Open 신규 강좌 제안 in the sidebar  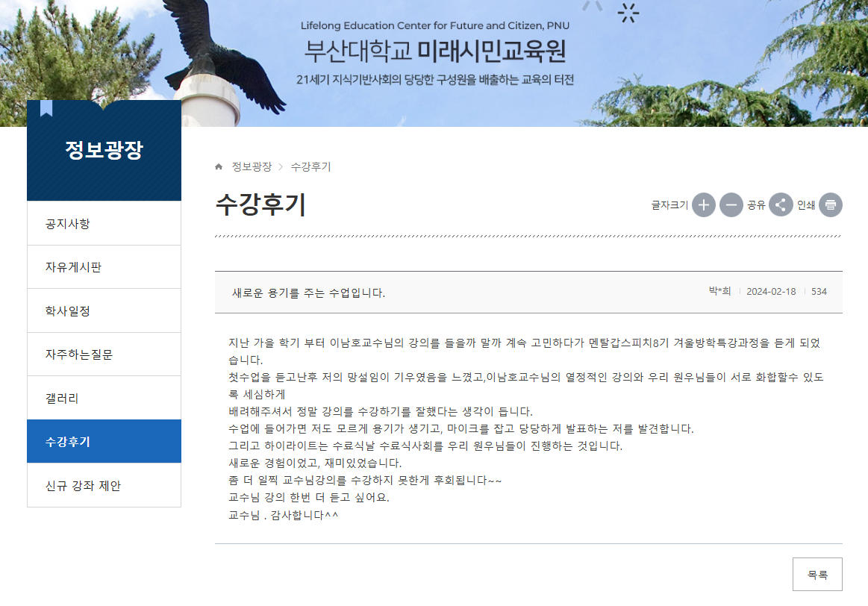click(x=104, y=485)
